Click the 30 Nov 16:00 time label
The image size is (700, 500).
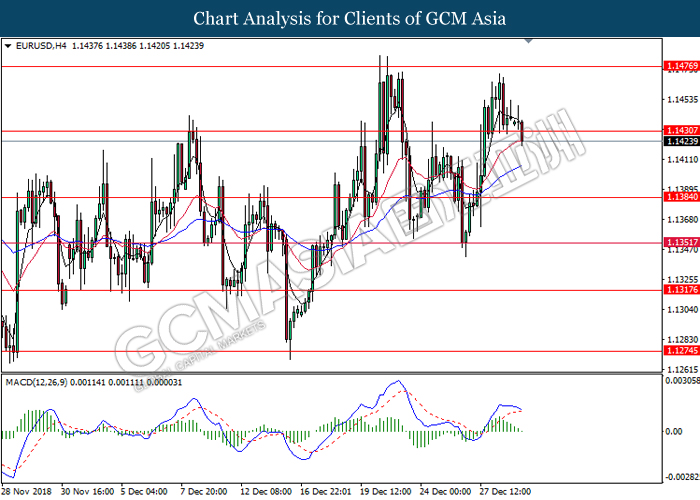(88, 492)
